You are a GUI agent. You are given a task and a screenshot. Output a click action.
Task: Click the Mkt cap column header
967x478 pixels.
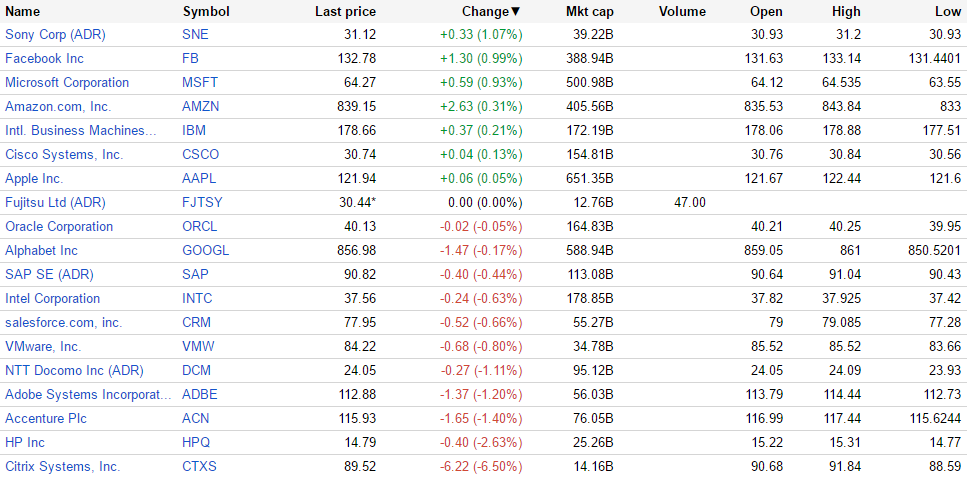(x=590, y=11)
